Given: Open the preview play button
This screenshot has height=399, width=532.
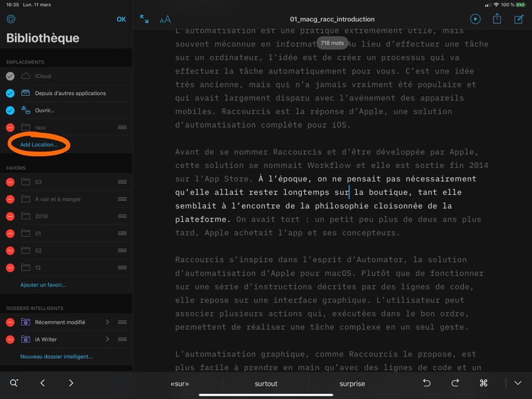Looking at the screenshot, I should click(475, 19).
